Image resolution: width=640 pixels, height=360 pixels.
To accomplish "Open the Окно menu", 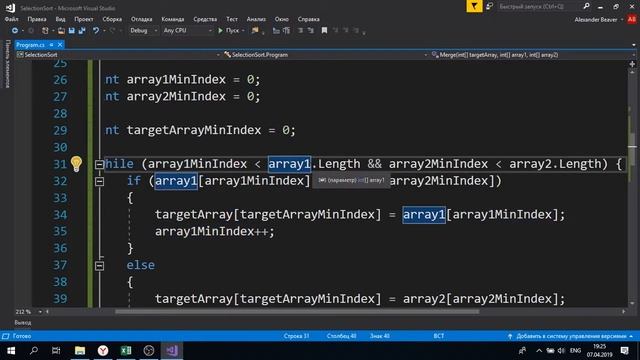I will [x=282, y=19].
